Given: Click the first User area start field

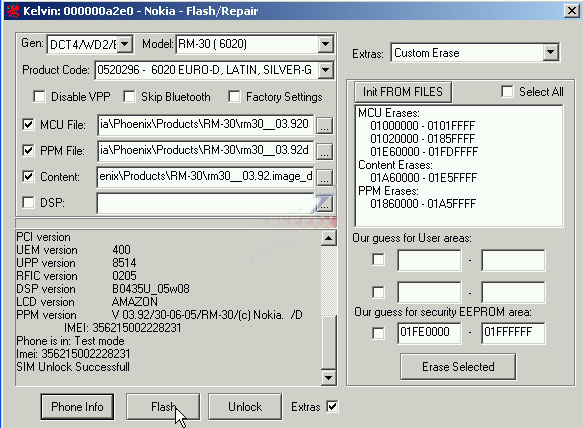Looking at the screenshot, I should [429, 260].
